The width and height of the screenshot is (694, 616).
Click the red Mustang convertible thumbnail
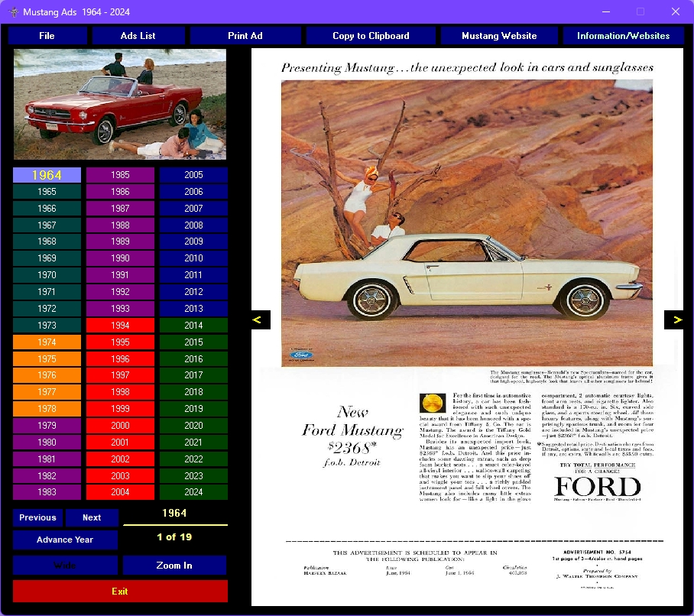click(x=120, y=104)
